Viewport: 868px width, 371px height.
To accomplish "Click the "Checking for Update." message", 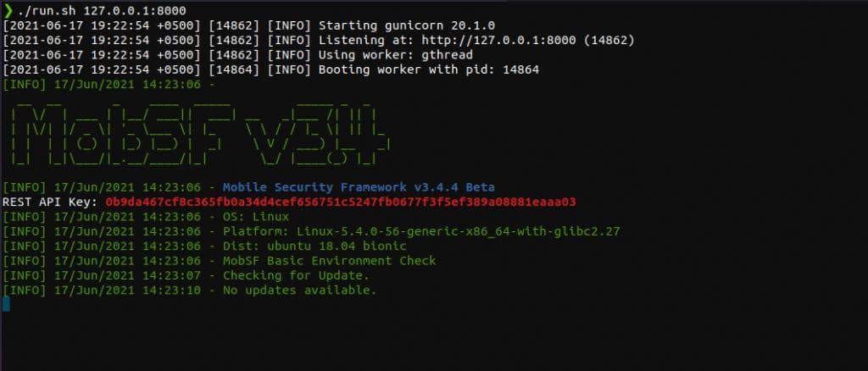I will [x=296, y=275].
